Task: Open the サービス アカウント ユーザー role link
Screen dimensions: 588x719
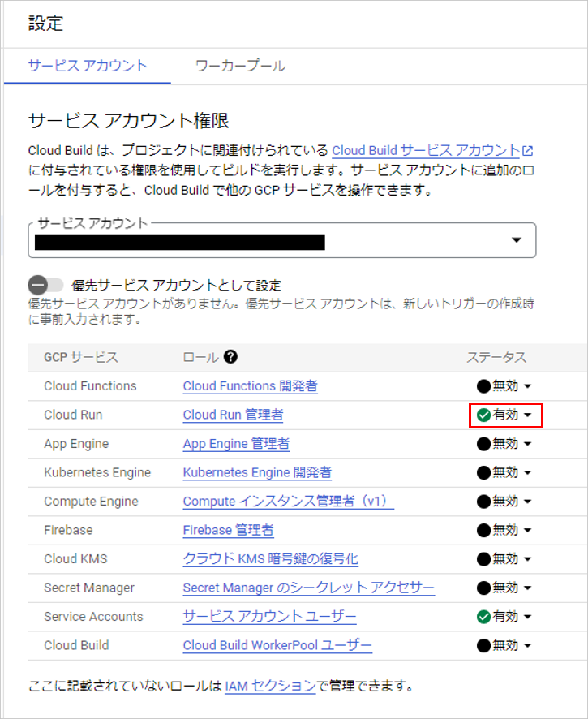Action: pos(269,617)
